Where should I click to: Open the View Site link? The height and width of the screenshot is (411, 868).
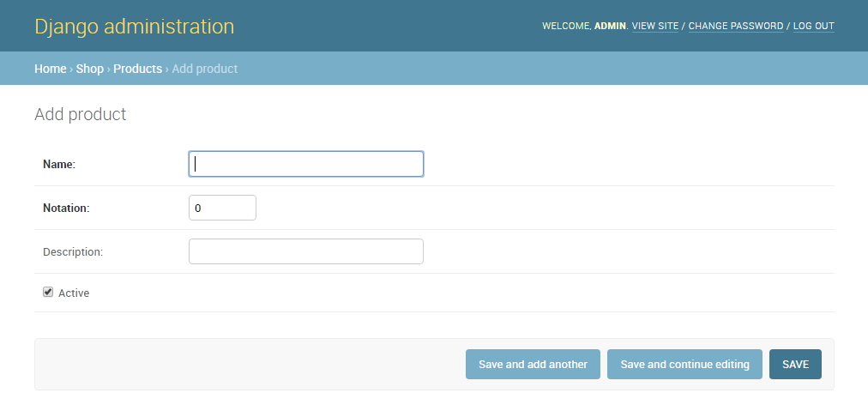(x=654, y=27)
